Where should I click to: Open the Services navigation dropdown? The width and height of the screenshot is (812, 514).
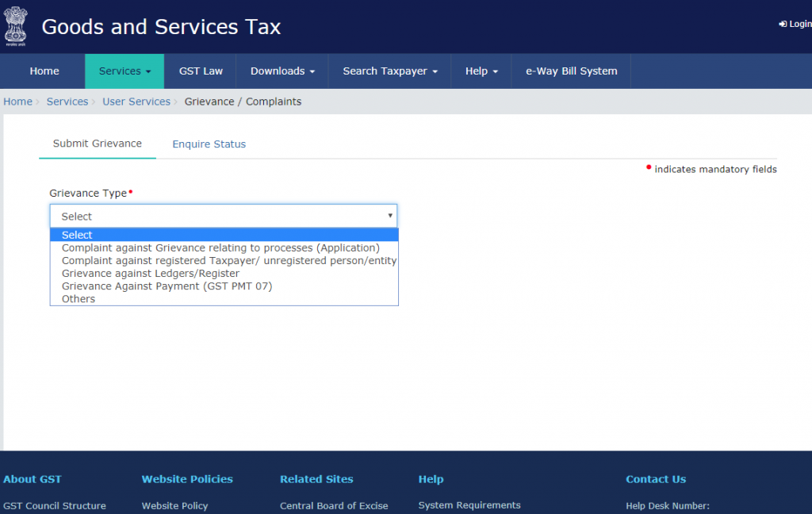click(x=124, y=71)
